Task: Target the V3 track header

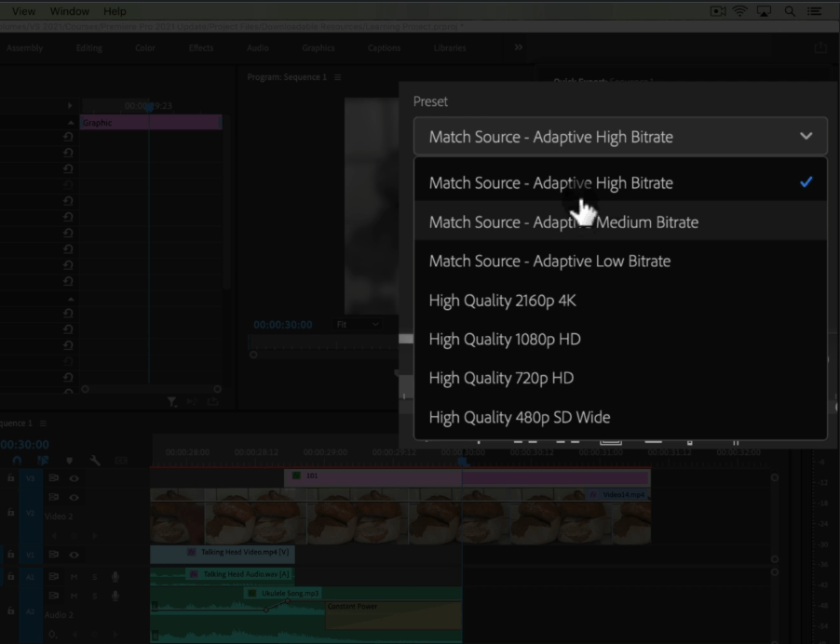Action: 30,478
